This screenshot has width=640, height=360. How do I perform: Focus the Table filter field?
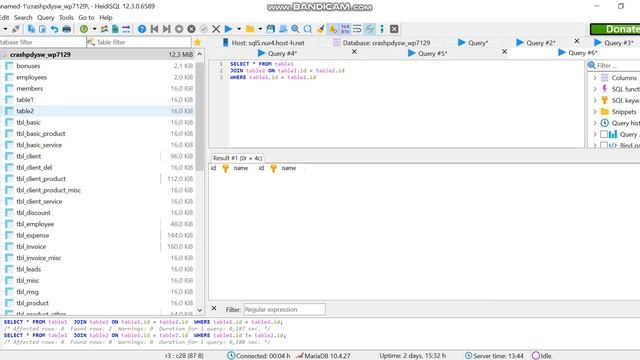(x=143, y=42)
